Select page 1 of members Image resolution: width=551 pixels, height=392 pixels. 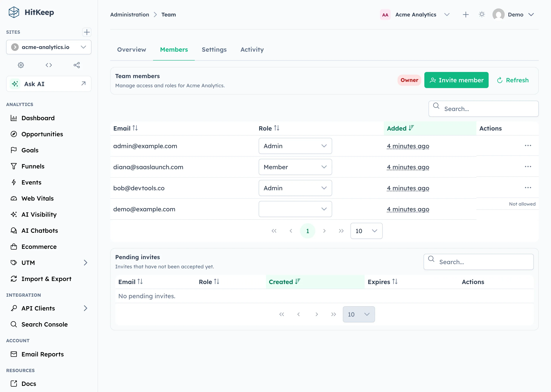coord(308,231)
